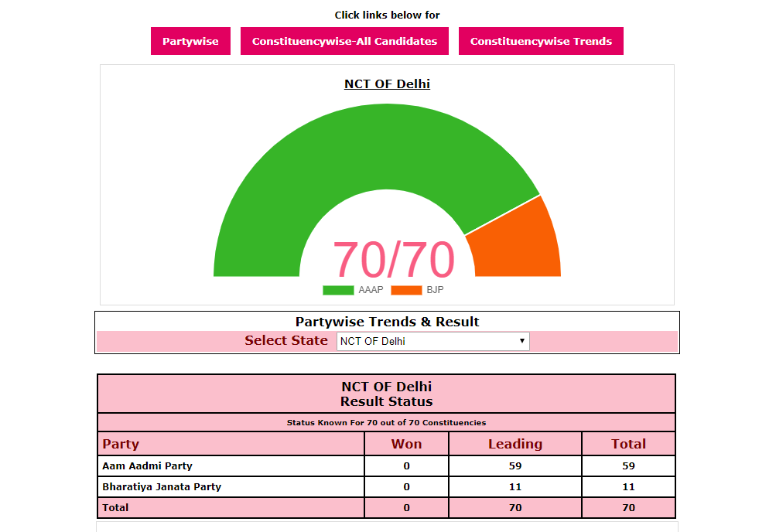Click the Total column header
Viewport: 776px width, 532px height.
click(628, 444)
